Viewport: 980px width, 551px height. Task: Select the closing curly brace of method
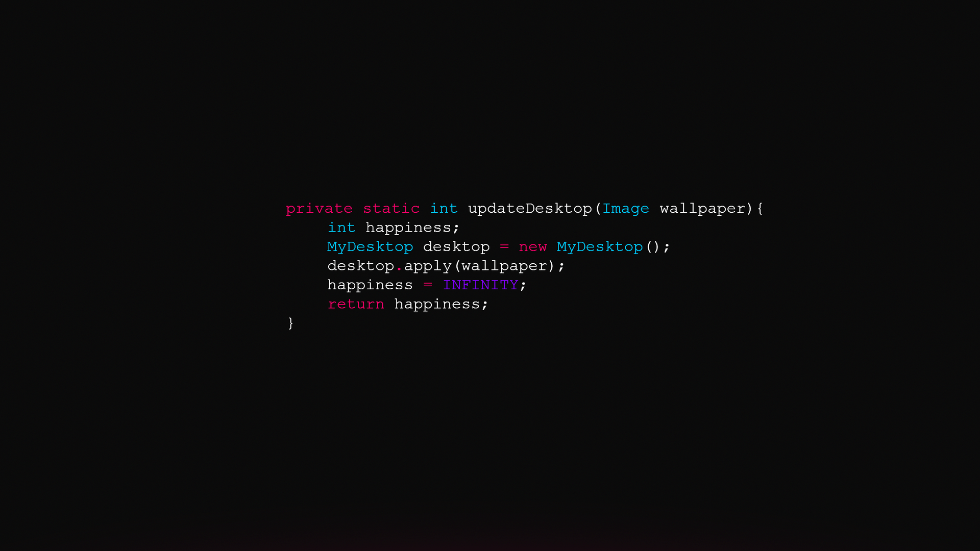point(291,323)
